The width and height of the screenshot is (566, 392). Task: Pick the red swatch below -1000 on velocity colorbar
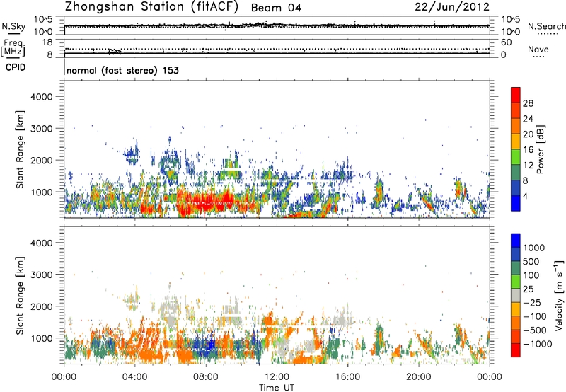tap(516, 350)
